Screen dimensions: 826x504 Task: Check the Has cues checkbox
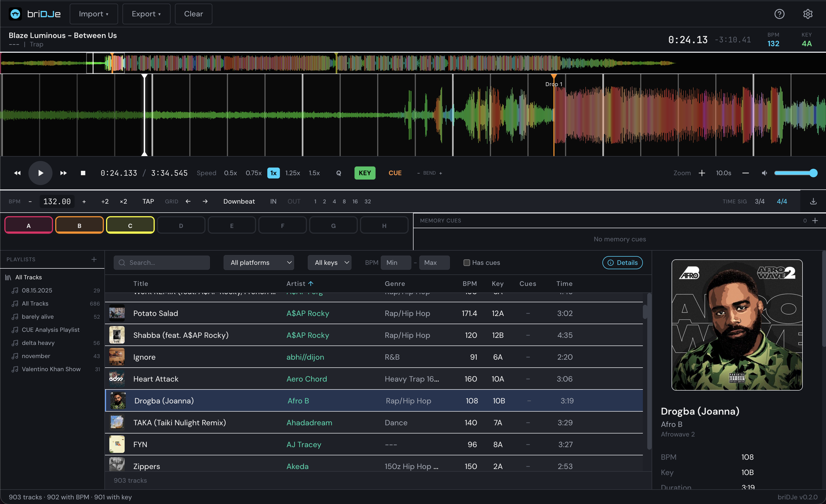point(467,262)
